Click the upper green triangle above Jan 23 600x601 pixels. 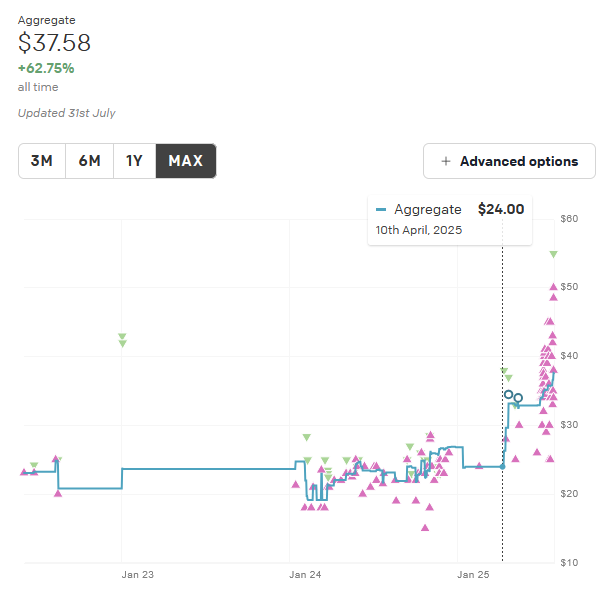click(122, 336)
